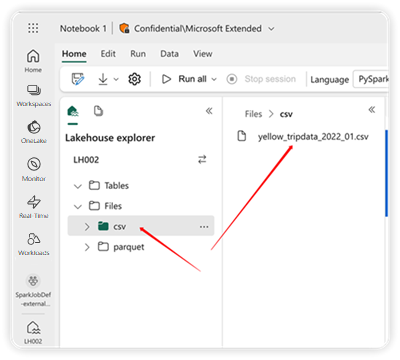This screenshot has height=360, width=400.
Task: Click the parquet folder icon
Action: click(x=103, y=247)
